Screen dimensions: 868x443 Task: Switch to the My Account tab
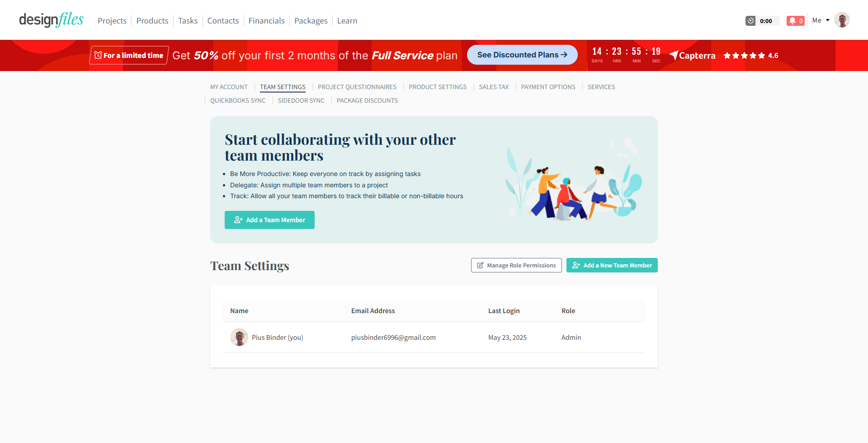[x=229, y=87]
